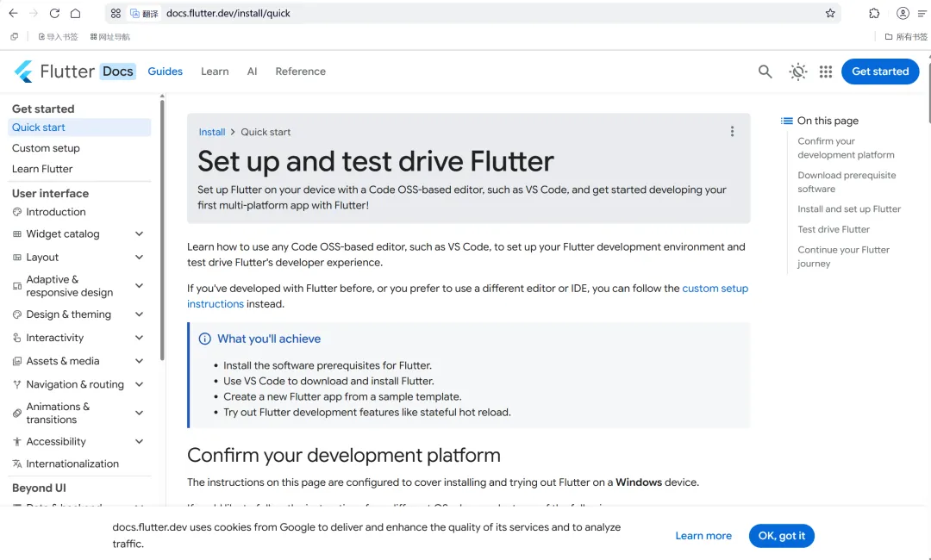Click the Assets & media image icon
This screenshot has width=931, height=560.
(x=17, y=361)
